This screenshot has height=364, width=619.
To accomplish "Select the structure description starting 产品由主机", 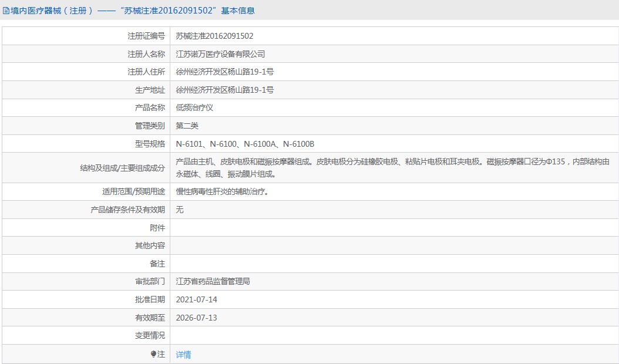I will [x=393, y=168].
